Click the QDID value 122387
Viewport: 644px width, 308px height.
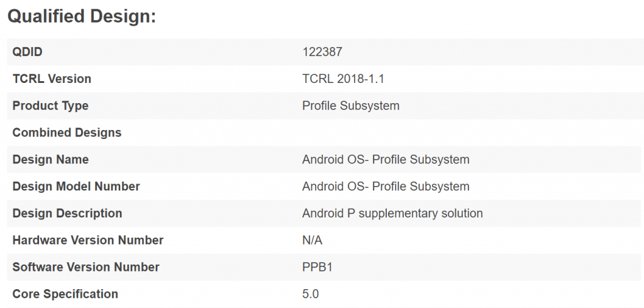click(x=322, y=52)
